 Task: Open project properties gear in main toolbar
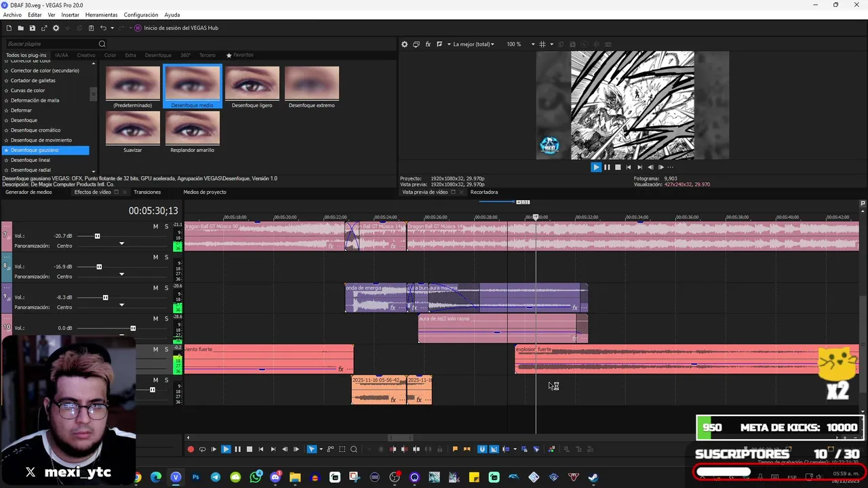[56, 28]
